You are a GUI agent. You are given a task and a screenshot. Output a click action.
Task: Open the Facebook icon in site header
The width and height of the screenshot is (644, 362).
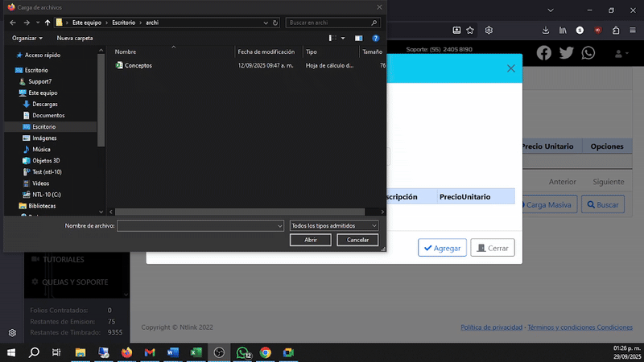point(544,53)
